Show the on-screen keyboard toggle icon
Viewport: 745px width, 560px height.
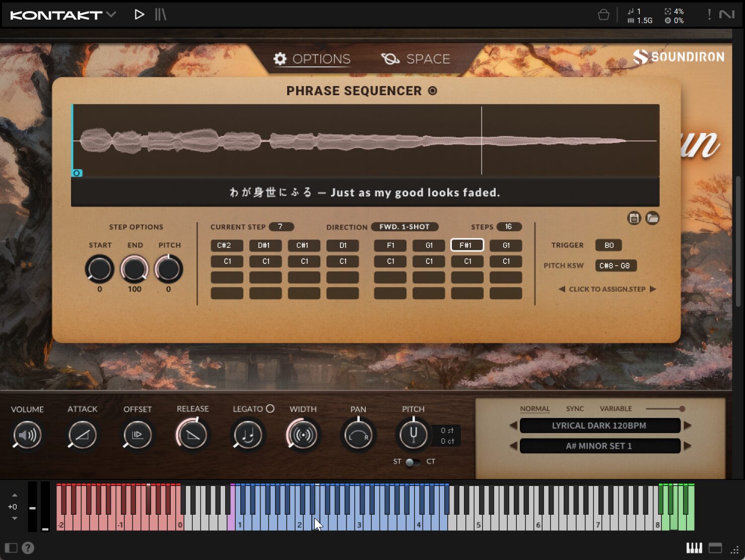[x=694, y=548]
